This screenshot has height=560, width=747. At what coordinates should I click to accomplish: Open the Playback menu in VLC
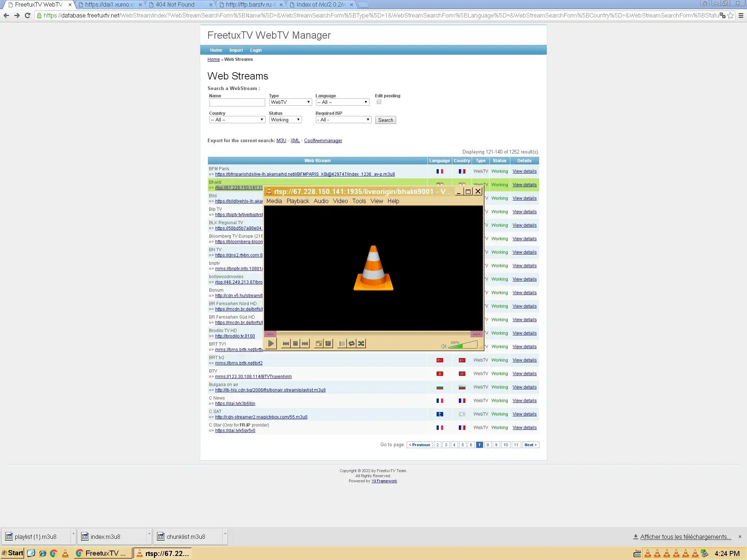(x=298, y=201)
